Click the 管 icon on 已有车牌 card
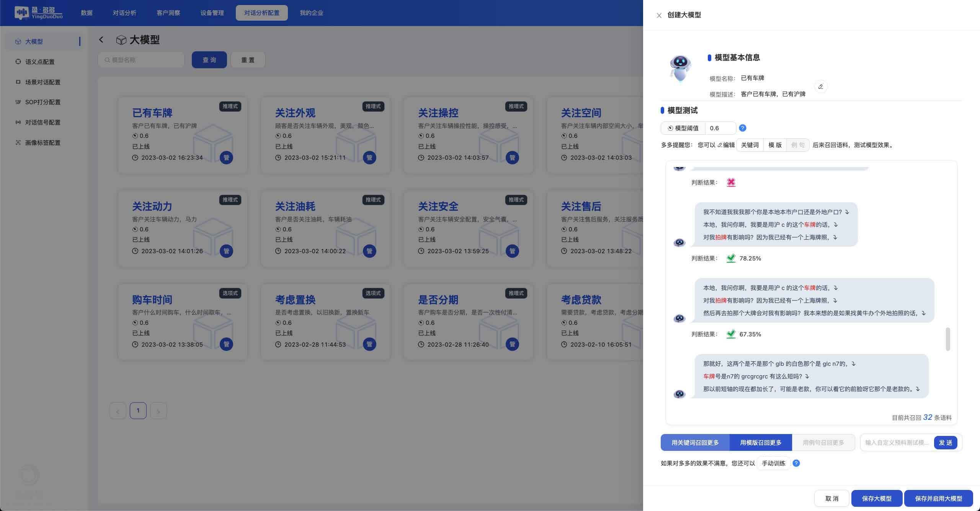Image resolution: width=980 pixels, height=511 pixels. pyautogui.click(x=226, y=157)
